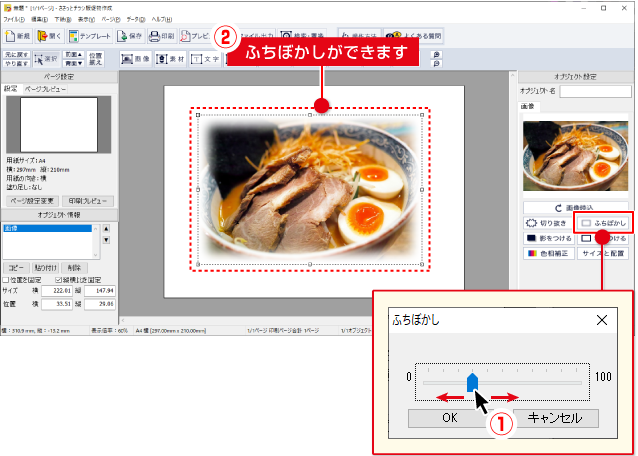The height and width of the screenshot is (456, 638).
Task: Click 印刷プレビュー button in left panel
Action: pyautogui.click(x=87, y=201)
